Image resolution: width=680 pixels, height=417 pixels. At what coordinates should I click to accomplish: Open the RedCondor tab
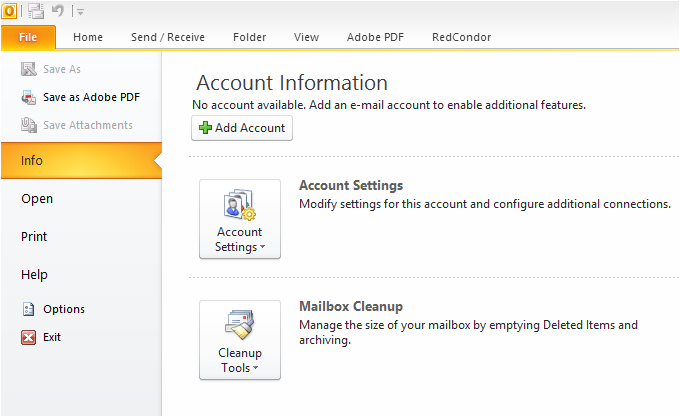[461, 37]
